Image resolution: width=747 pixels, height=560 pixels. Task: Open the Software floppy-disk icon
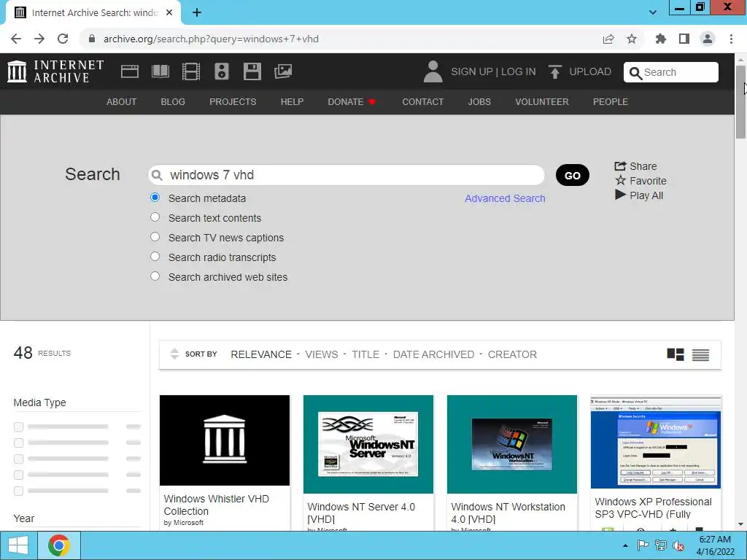[252, 71]
